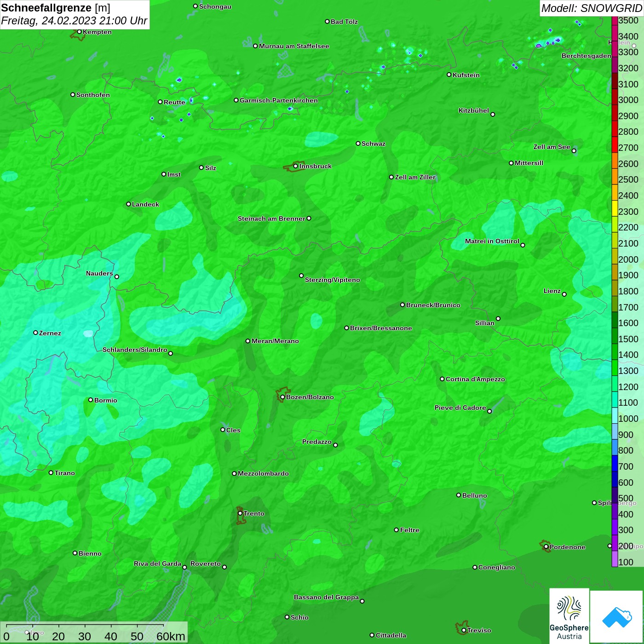Click the 'Cortina d'Ampezzo' label
This screenshot has width=644, height=644.
point(475,379)
